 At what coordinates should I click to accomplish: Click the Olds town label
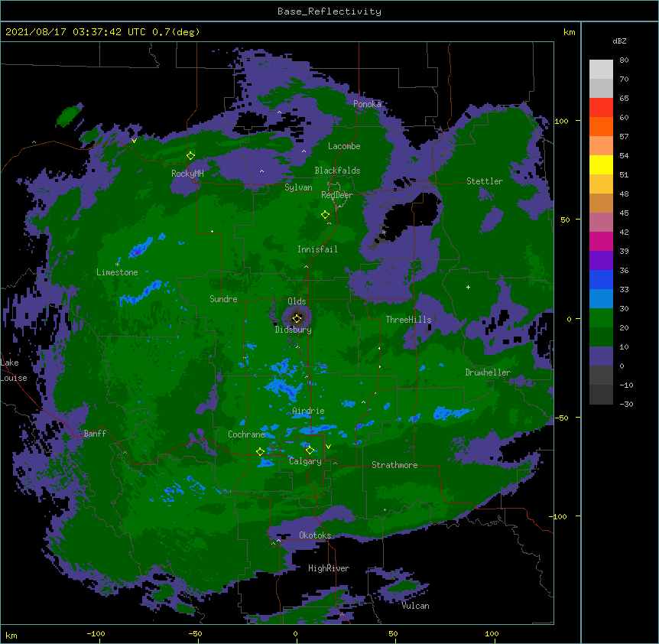tap(297, 301)
